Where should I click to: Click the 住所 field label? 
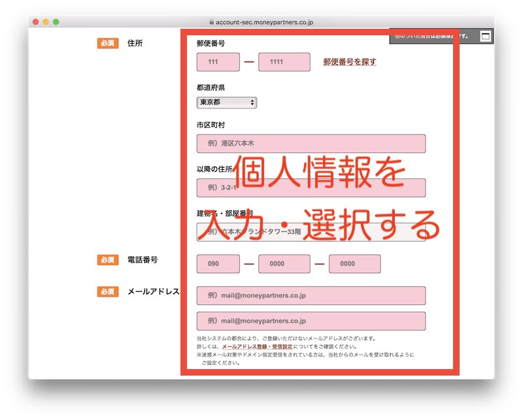pyautogui.click(x=135, y=43)
